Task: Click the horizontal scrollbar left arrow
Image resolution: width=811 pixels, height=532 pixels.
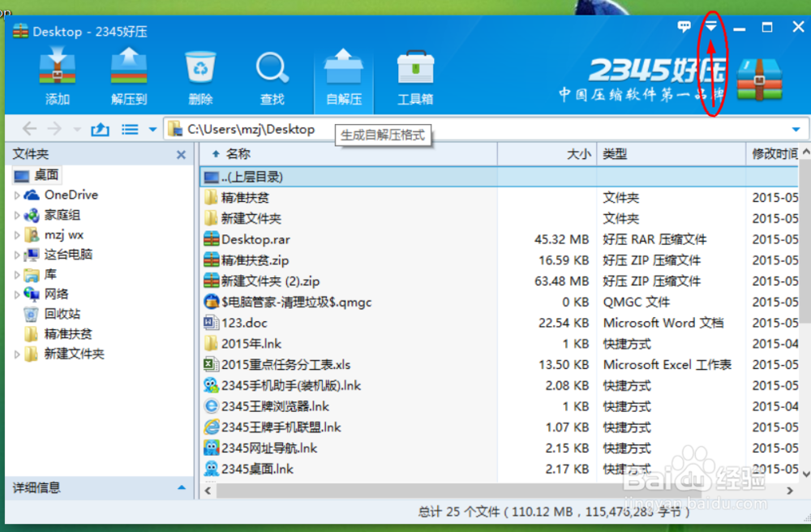Action: click(208, 491)
